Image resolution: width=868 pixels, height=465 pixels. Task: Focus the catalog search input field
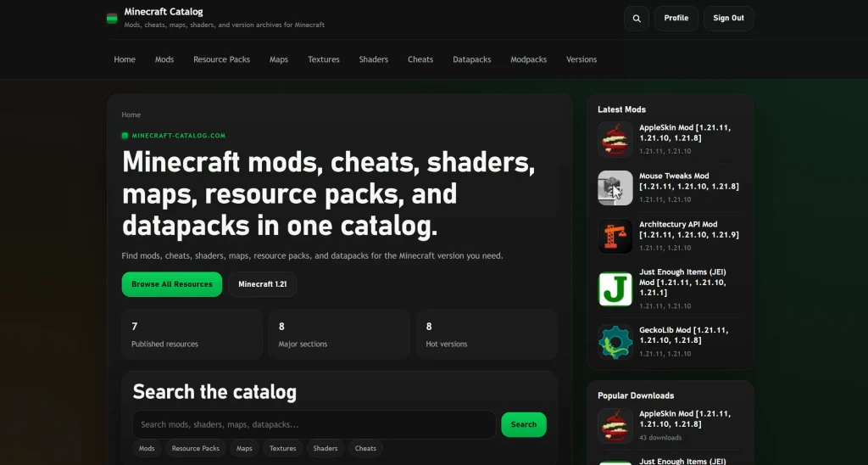pos(314,424)
